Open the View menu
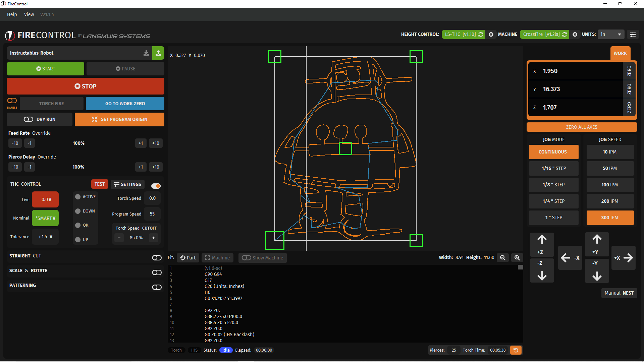Viewport: 644px width, 362px height. (29, 14)
